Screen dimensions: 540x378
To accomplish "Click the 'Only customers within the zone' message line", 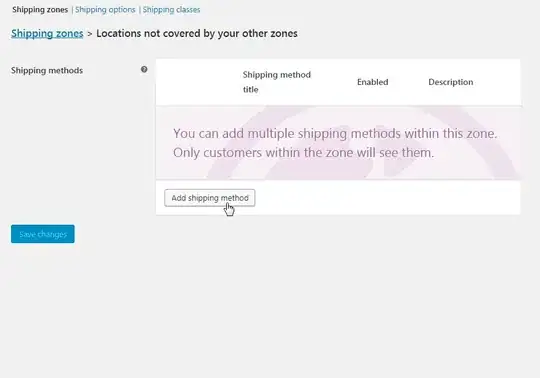I will (303, 153).
